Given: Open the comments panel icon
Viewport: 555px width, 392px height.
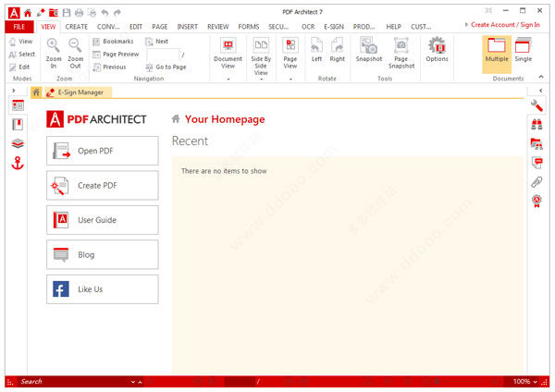Looking at the screenshot, I should pyautogui.click(x=536, y=163).
